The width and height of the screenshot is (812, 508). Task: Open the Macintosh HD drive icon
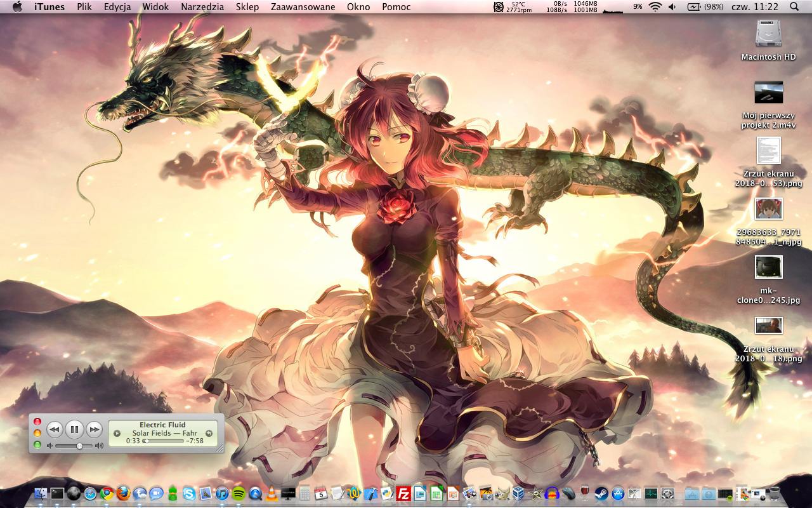pos(768,33)
